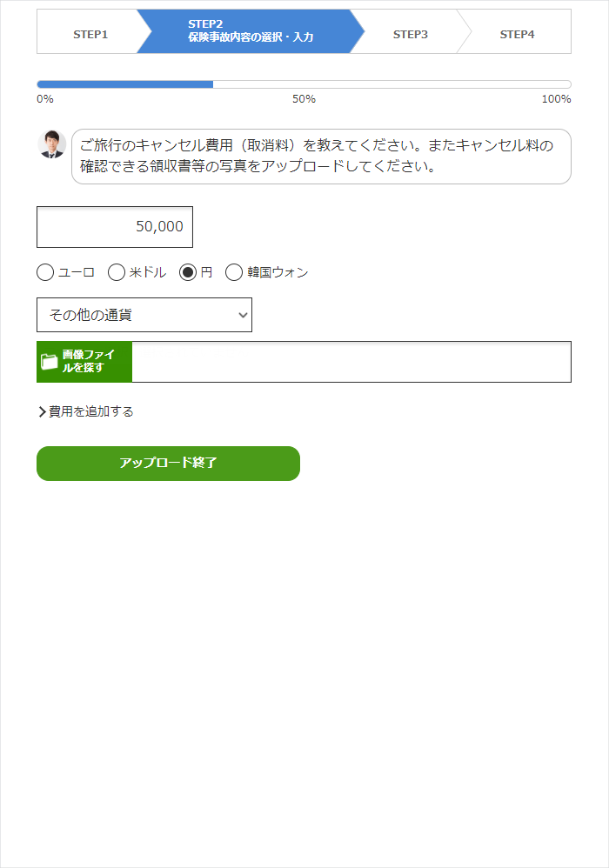Screen dimensions: 609x868
Task: Select the ユーロ radio button
Action: [45, 272]
